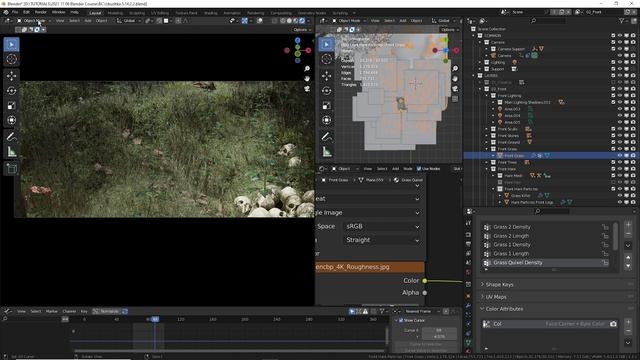Select rendered viewport shading sphere icon
The height and width of the screenshot is (360, 640).
pyautogui.click(x=302, y=20)
